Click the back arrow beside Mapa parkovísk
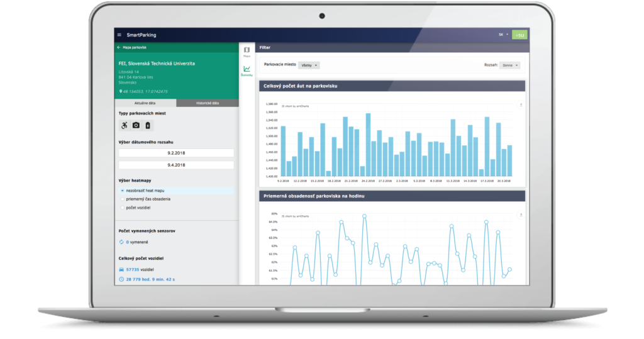The width and height of the screenshot is (644, 339). point(118,47)
